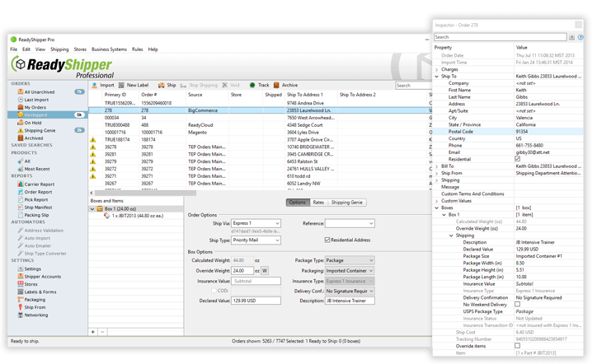
Task: Click the New Label toolbar icon
Action: point(121,85)
